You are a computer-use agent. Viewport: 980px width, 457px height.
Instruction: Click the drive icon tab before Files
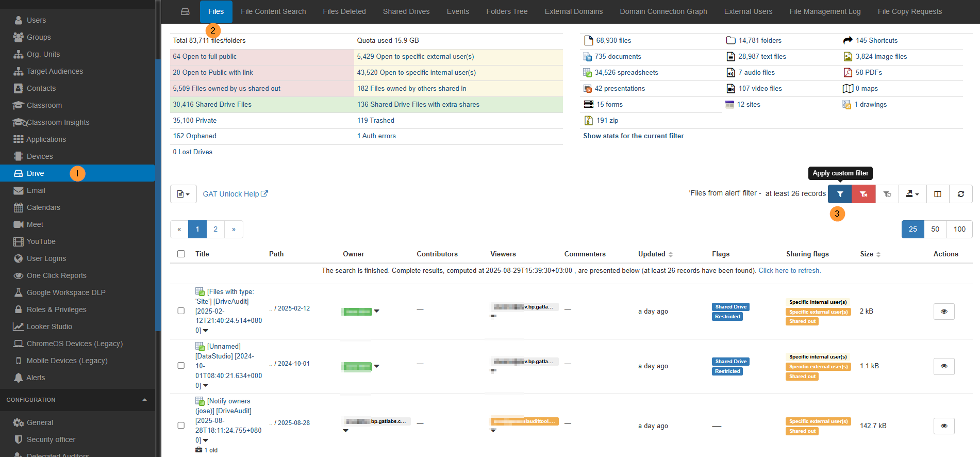(x=185, y=11)
